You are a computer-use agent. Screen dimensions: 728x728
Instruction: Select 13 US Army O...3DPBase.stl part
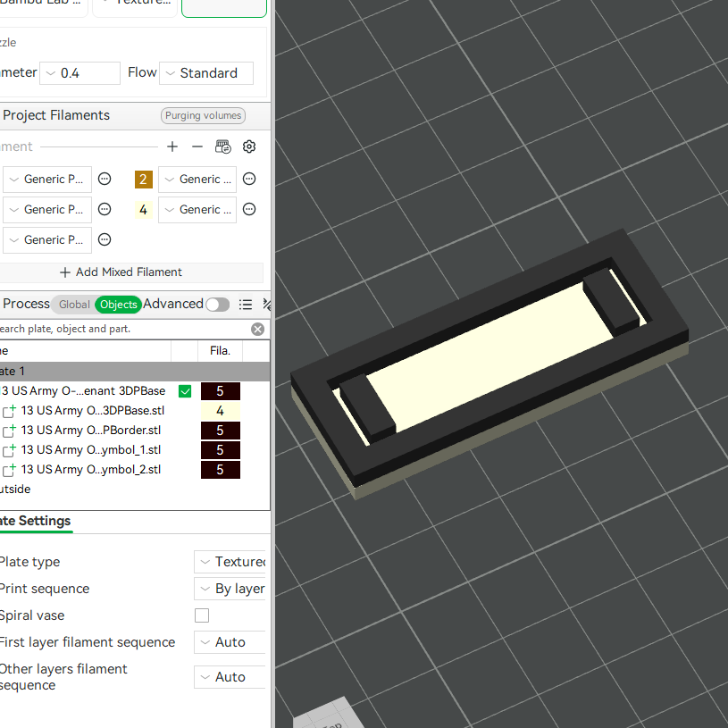point(92,411)
